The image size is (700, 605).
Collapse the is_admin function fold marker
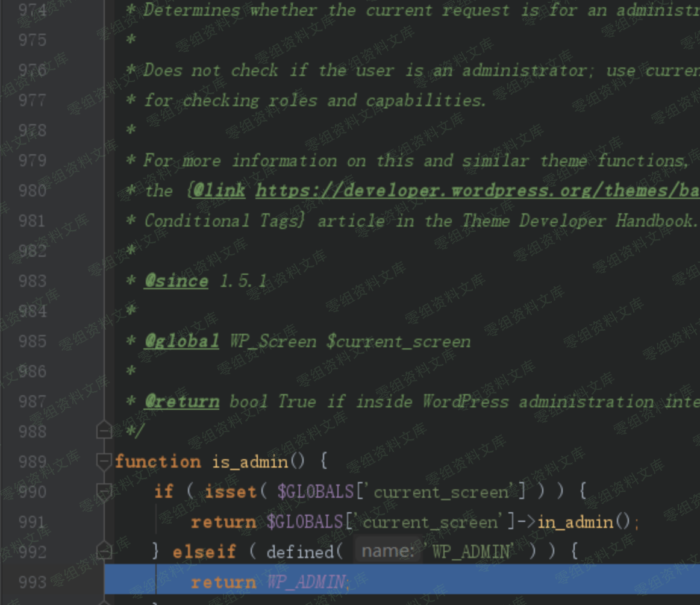pyautogui.click(x=104, y=462)
